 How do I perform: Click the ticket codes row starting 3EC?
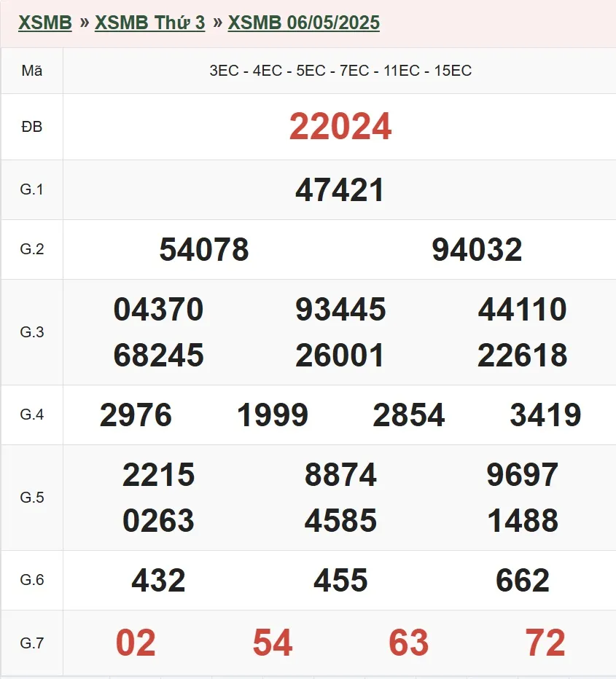pos(340,71)
